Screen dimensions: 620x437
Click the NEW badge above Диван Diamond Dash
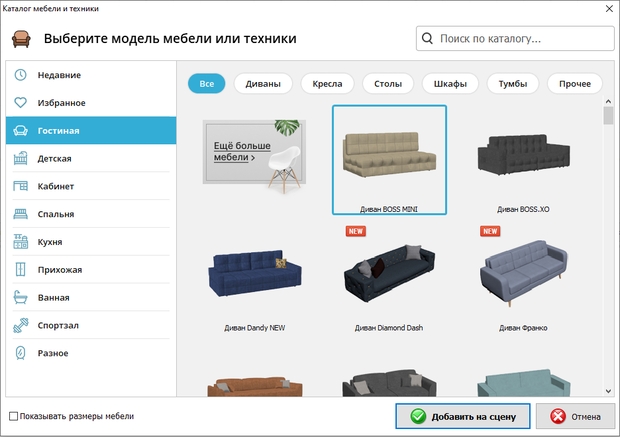tap(355, 231)
